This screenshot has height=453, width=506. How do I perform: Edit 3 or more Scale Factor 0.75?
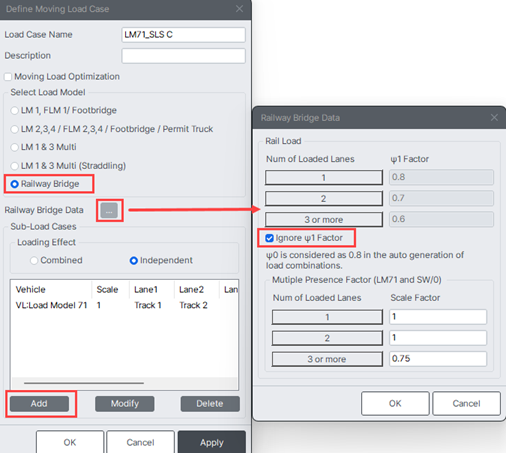click(438, 359)
